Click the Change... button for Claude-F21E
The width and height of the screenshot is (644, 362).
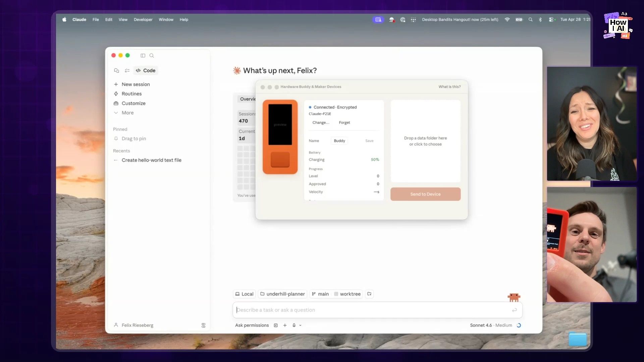click(x=321, y=123)
